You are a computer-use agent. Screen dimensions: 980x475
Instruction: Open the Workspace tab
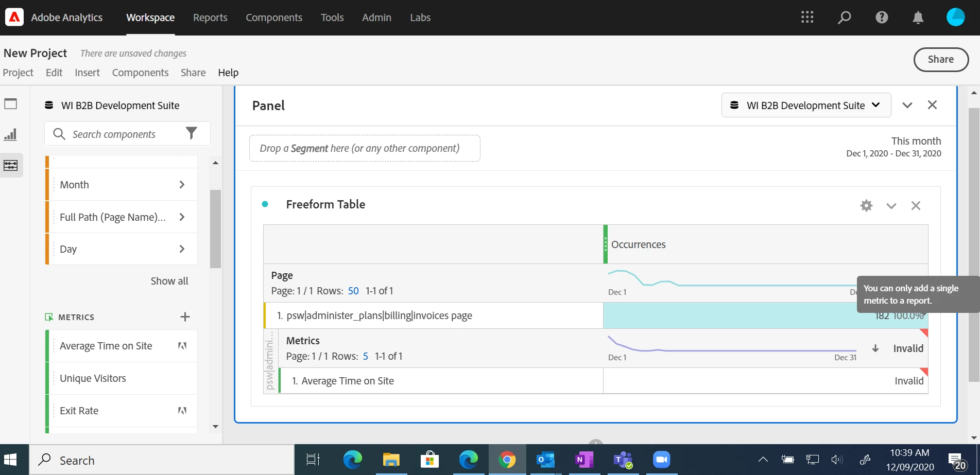pos(150,17)
